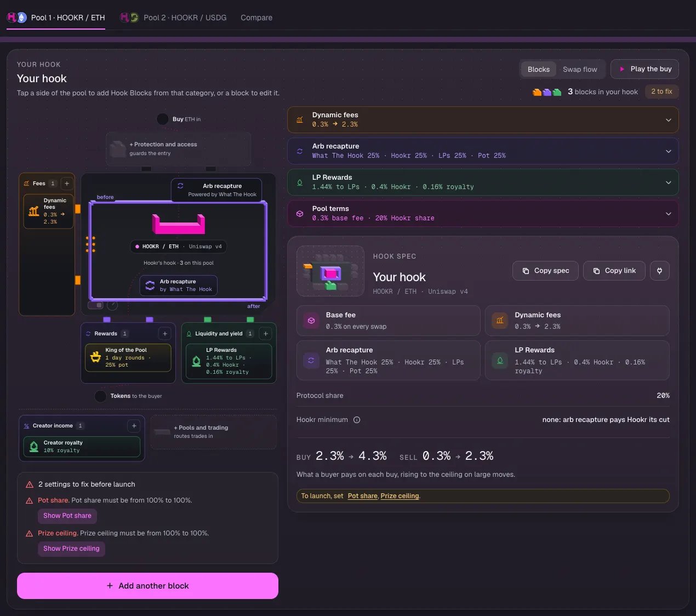Click the cycle icon on Hook Spec Arb recapture card
Screen dimensions: 696x616
(311, 360)
